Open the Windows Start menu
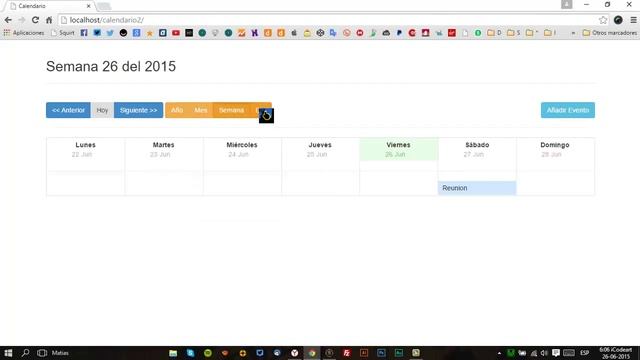Screen dimensions: 640x360 [8, 353]
